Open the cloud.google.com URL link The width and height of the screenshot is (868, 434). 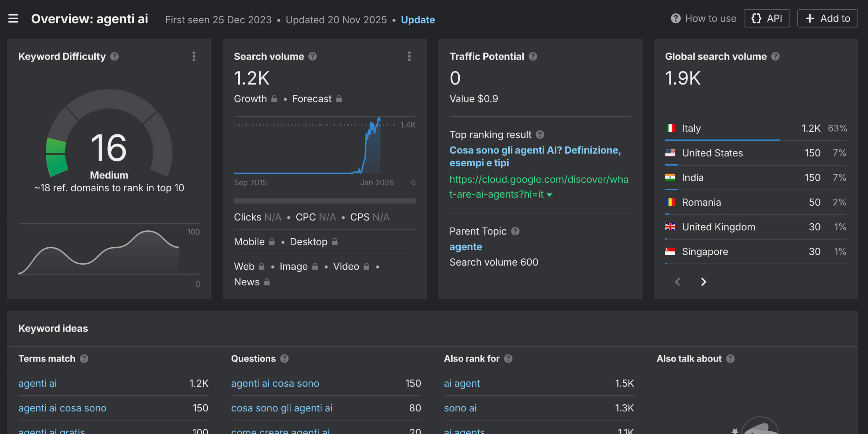click(539, 187)
